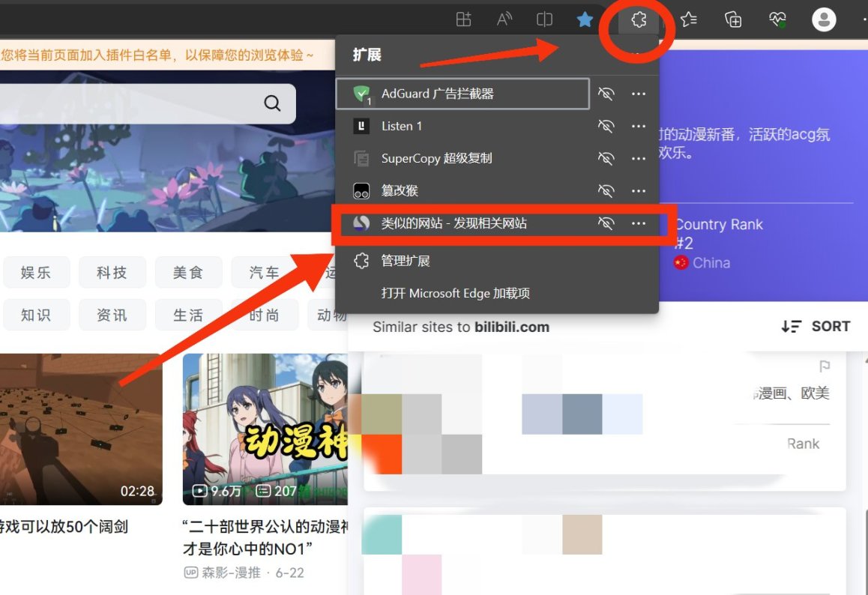Toggle toolbar visibility for AdGuard
Screen dimensions: 868x595
[606, 94]
